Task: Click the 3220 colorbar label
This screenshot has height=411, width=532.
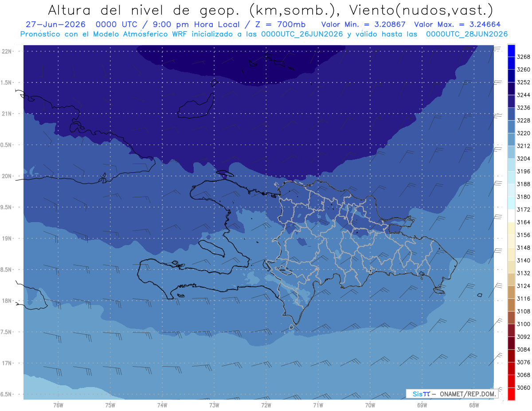Action: 524,133
